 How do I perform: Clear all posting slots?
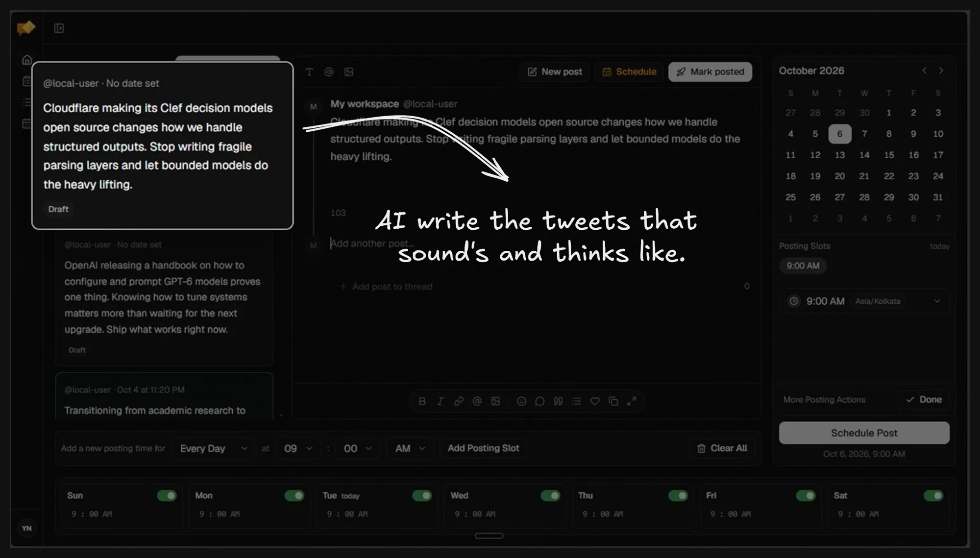click(722, 448)
